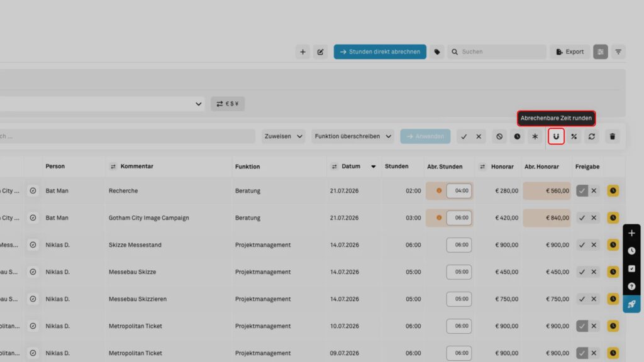Open the filter icon at top right
The height and width of the screenshot is (362, 644).
(x=618, y=52)
